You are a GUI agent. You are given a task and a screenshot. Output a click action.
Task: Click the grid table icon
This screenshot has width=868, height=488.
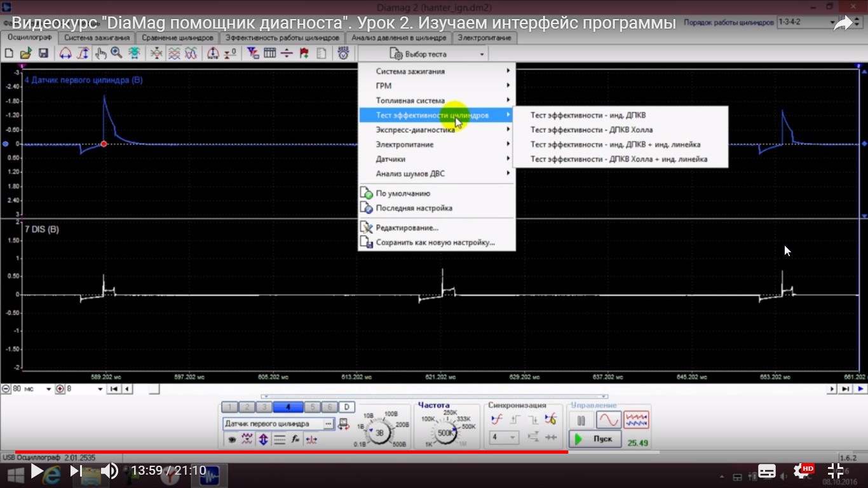tap(269, 54)
